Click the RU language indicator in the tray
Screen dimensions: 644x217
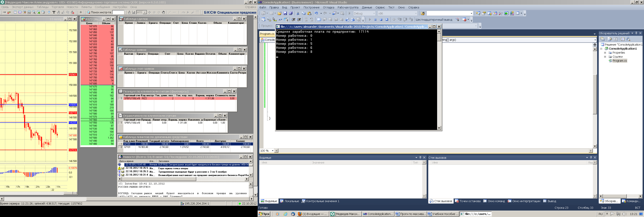point(601,214)
